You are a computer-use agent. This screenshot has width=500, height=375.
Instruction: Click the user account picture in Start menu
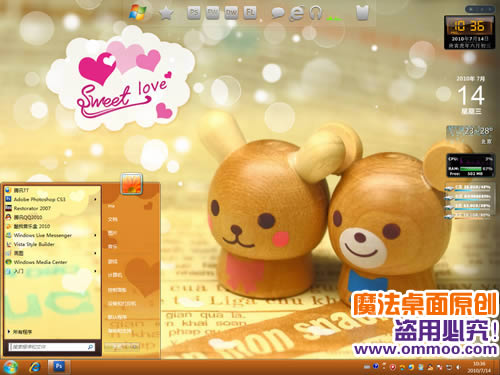coord(131,183)
